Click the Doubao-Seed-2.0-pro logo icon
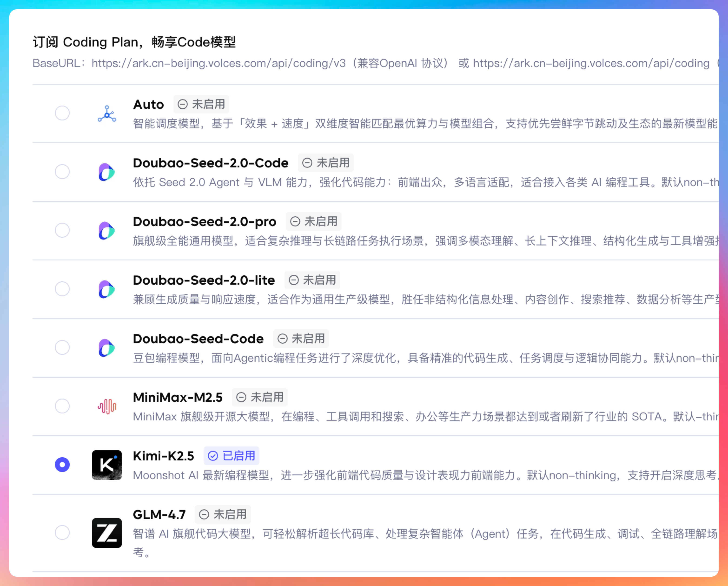 [107, 231]
